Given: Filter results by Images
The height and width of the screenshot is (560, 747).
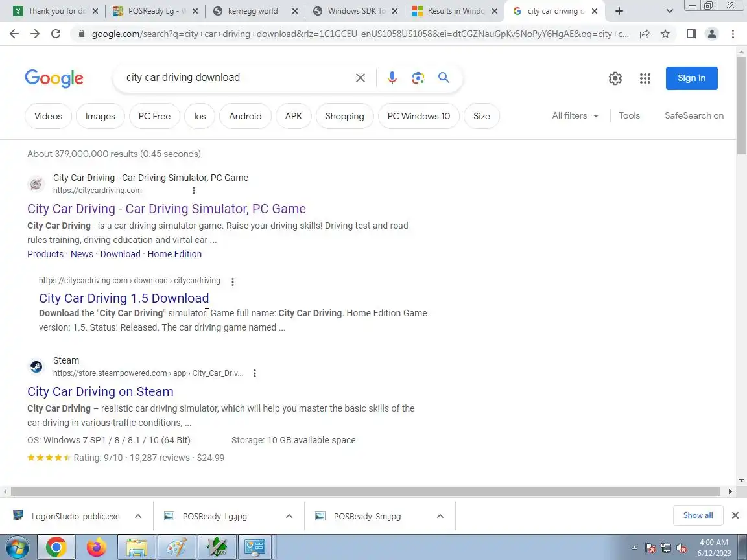Looking at the screenshot, I should (100, 116).
